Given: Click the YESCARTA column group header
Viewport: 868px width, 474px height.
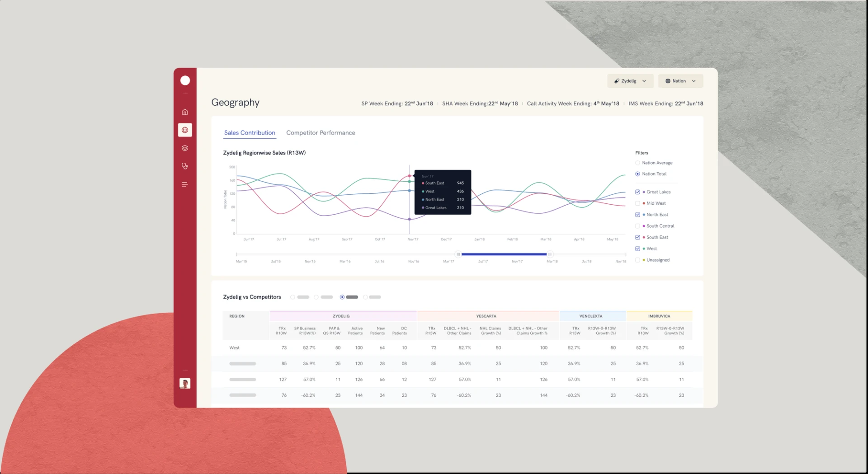Looking at the screenshot, I should coord(486,316).
